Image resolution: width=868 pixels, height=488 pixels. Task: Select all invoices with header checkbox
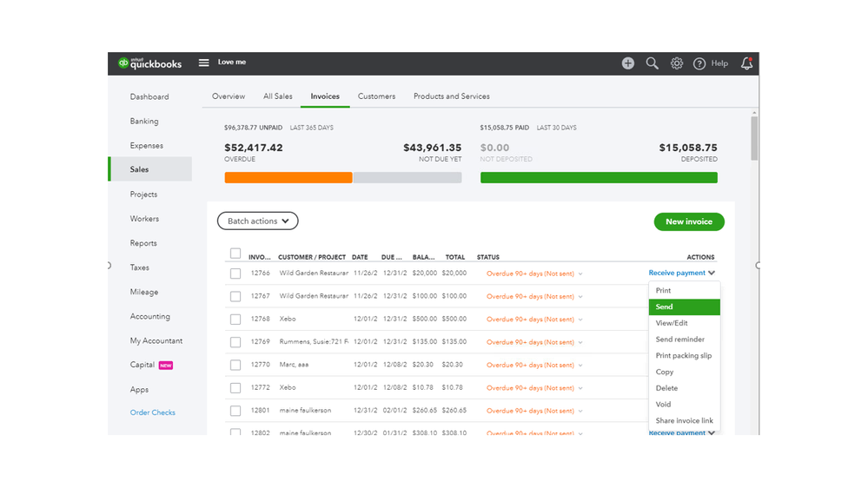(235, 254)
